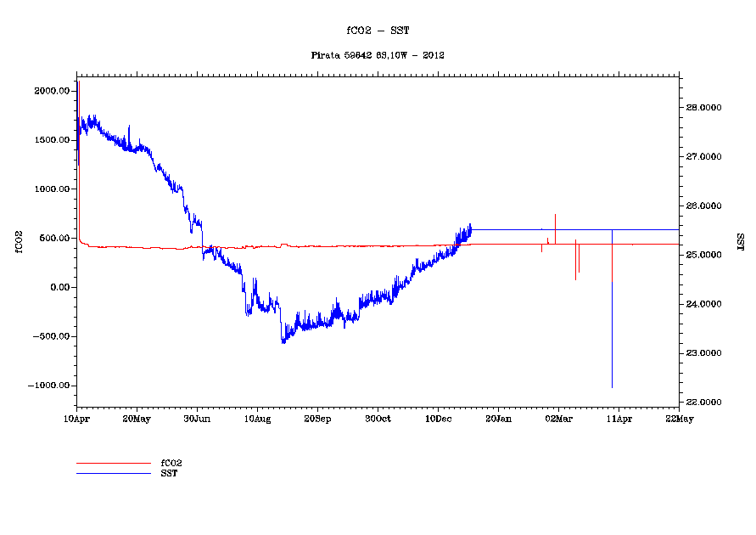Click the blue SST legend line
Viewport: 756px width, 535px height.
[x=113, y=473]
